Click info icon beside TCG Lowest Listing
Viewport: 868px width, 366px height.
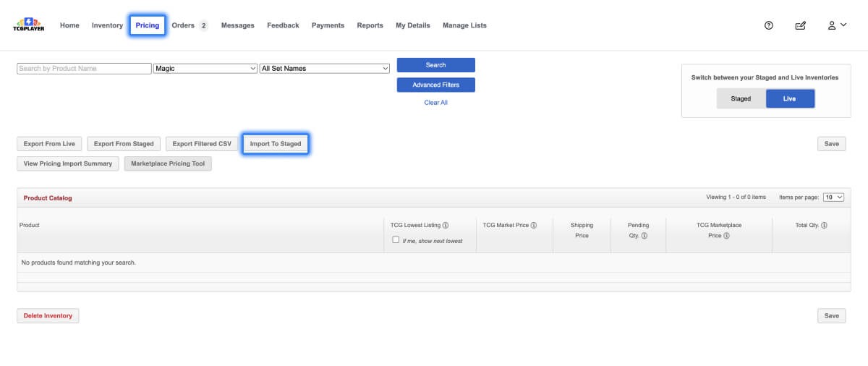(446, 226)
